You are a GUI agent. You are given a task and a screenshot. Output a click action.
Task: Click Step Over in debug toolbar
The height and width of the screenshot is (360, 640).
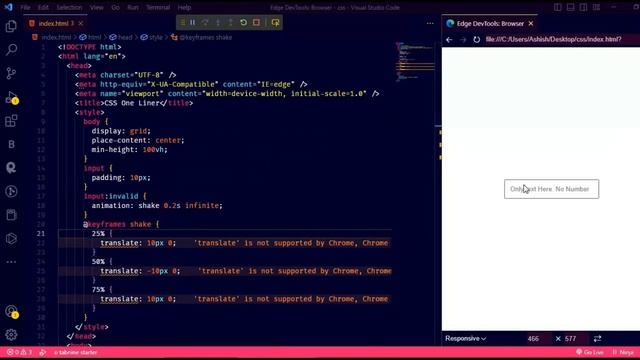[205, 22]
